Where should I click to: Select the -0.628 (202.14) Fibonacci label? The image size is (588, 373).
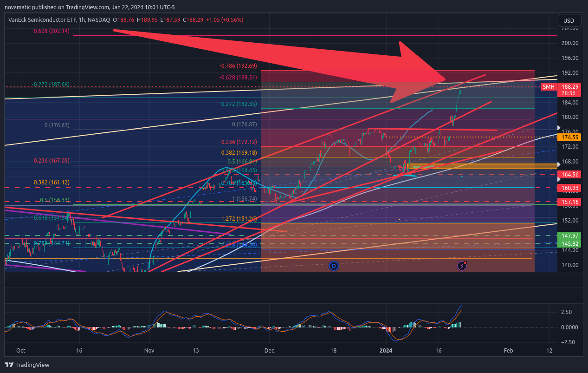(x=51, y=31)
